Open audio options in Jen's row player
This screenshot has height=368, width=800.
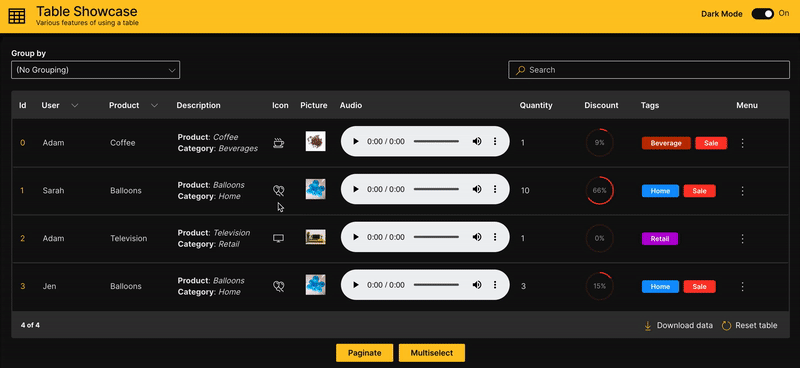(x=494, y=285)
